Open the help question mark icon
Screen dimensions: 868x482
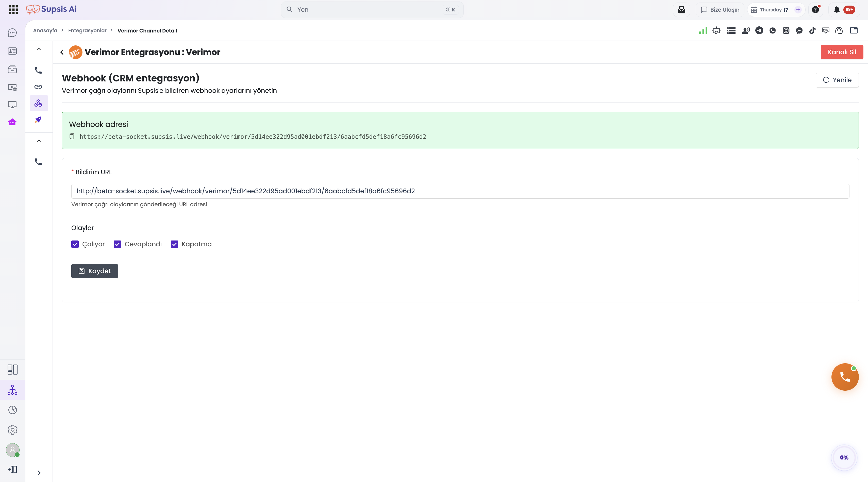815,10
